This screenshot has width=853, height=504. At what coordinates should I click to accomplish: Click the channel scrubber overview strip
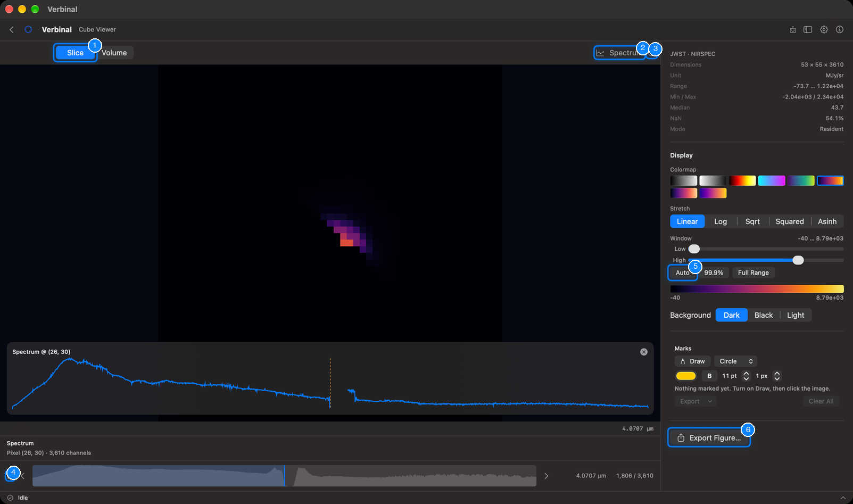[x=284, y=476]
